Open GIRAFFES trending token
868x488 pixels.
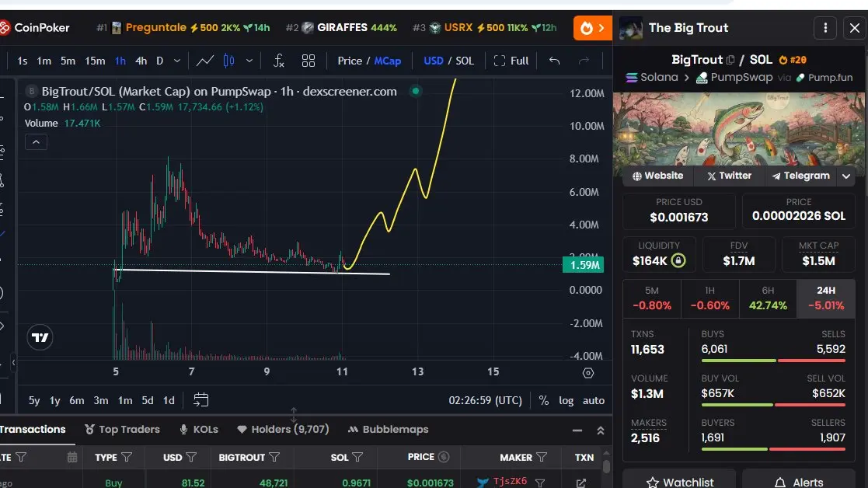[342, 28]
